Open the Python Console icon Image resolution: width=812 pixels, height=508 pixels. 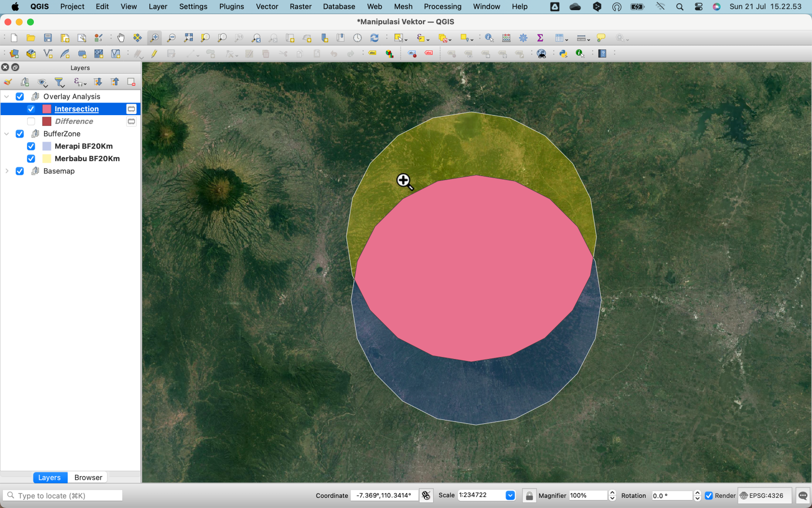point(563,54)
